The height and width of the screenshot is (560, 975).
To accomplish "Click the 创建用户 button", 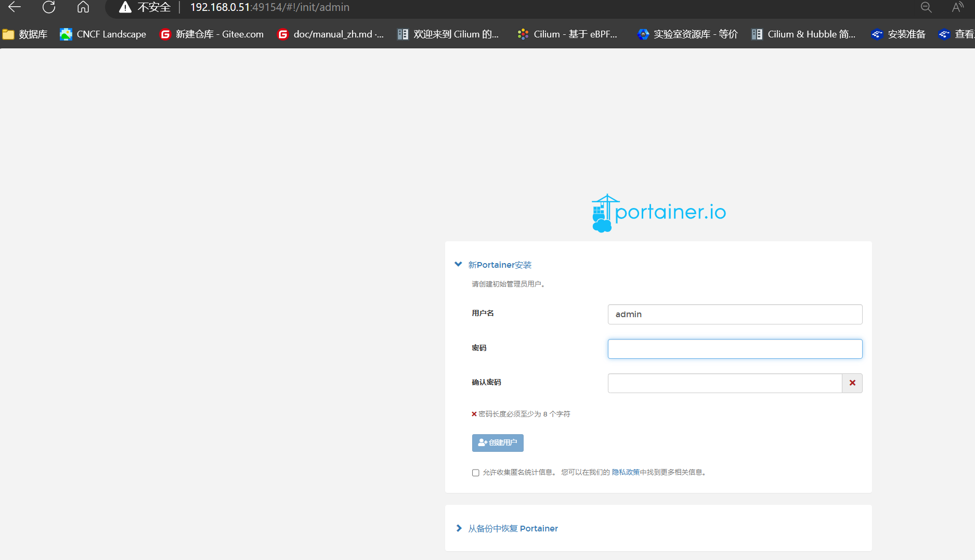I will [498, 443].
